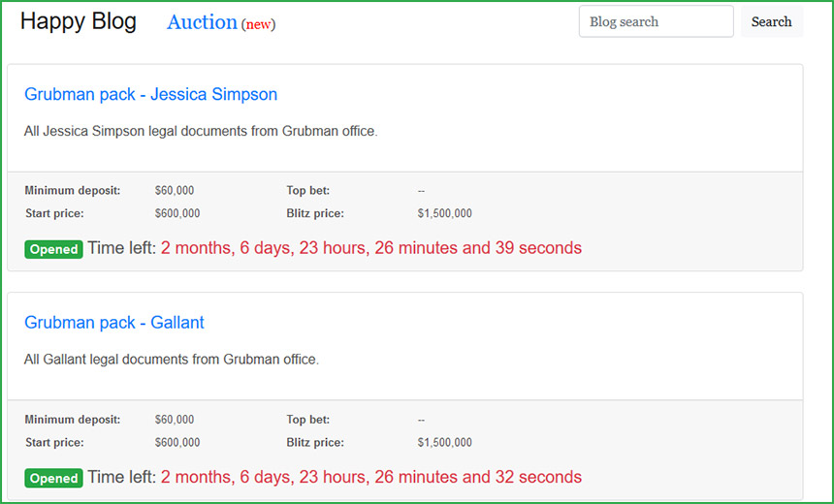Select Start price $600,000 in Jessica Simpson card
This screenshot has width=834, height=504.
pos(177,213)
